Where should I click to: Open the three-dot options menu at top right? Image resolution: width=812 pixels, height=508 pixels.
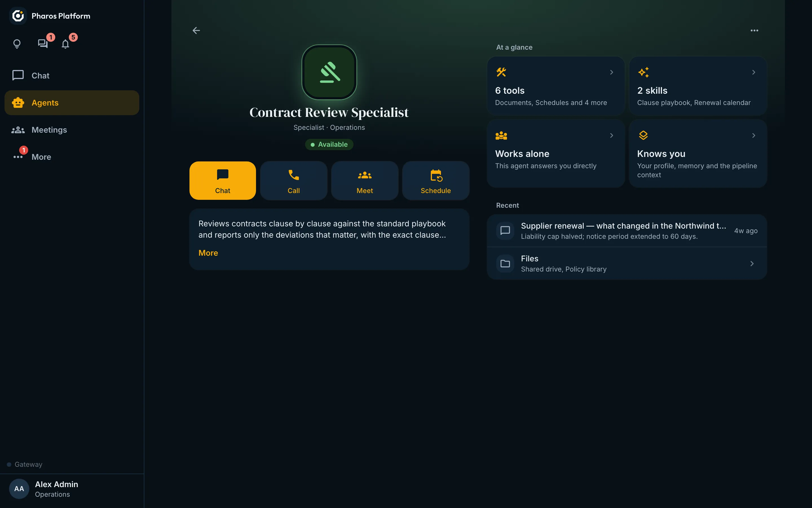(754, 30)
